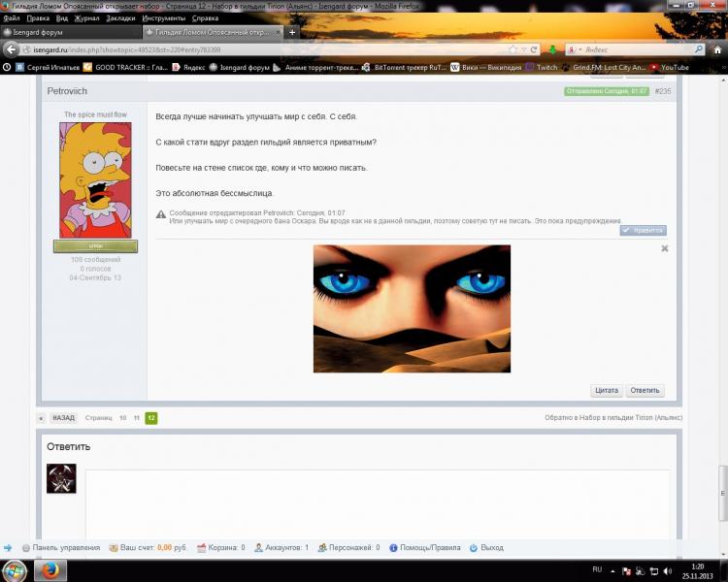Open Аниме торрент-трекер bookmark
Viewport: 728px width, 582px height.
tap(315, 67)
